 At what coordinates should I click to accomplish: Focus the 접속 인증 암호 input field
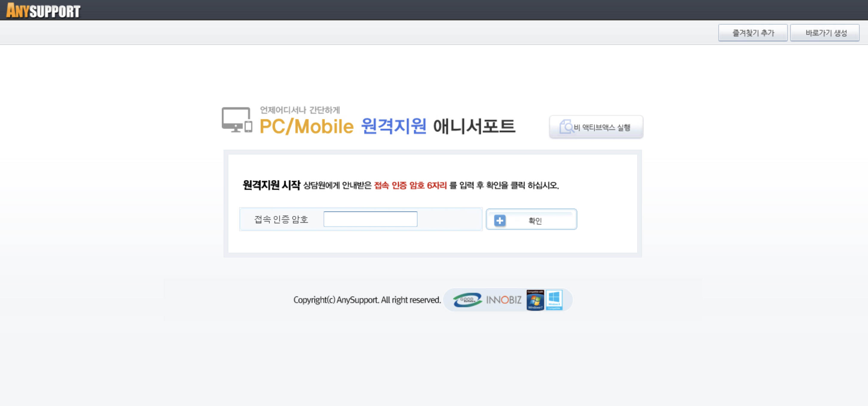pos(370,219)
